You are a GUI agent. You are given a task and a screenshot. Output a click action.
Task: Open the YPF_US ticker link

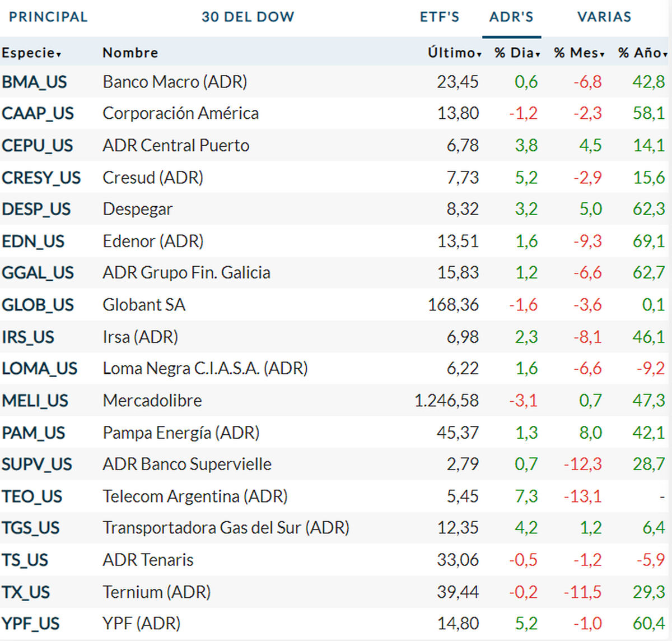coord(30,624)
